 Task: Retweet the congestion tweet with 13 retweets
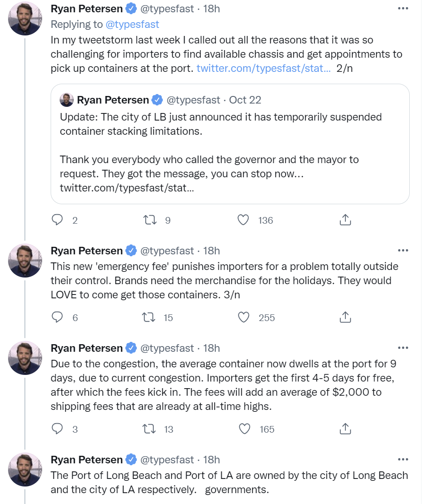149,429
